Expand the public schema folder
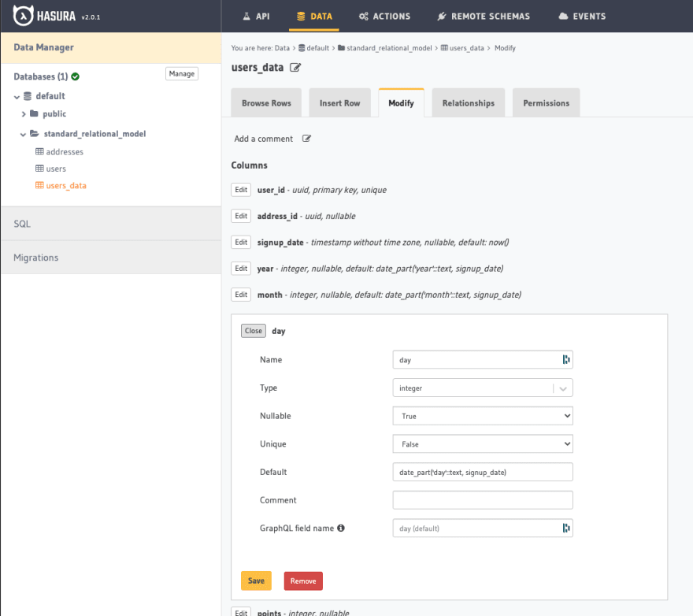 pyautogui.click(x=24, y=113)
